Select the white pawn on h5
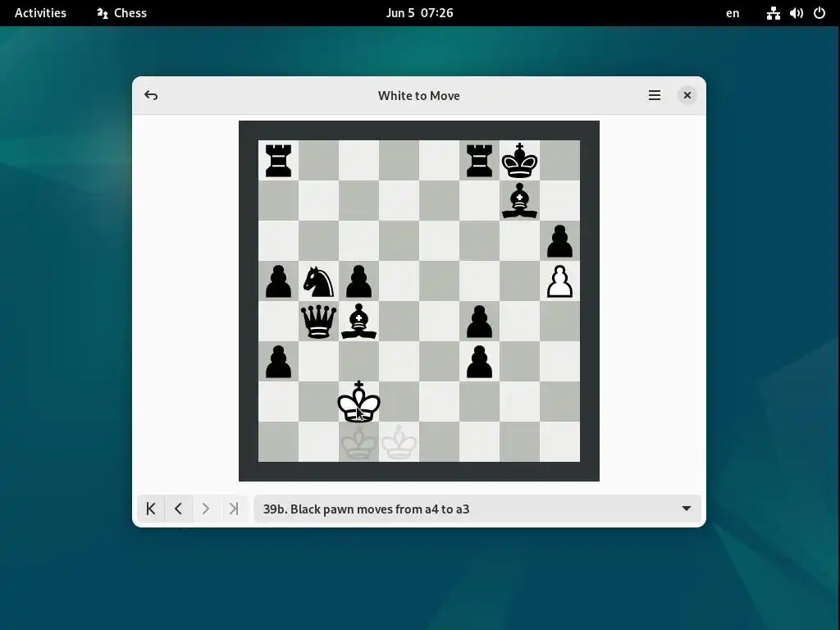Viewport: 840px width, 630px height. point(559,281)
